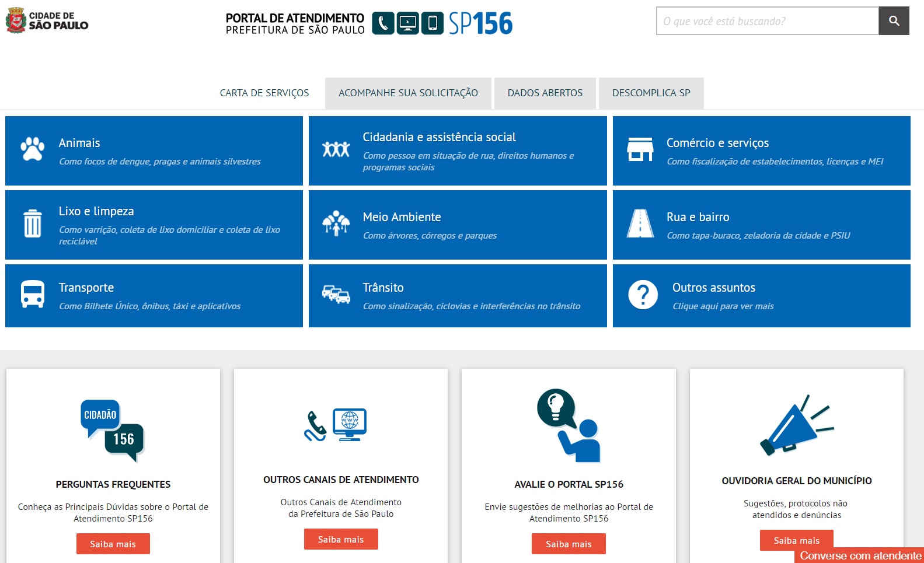Click the Cidadão 156 speech bubbles icon
924x563 pixels.
[x=113, y=431]
